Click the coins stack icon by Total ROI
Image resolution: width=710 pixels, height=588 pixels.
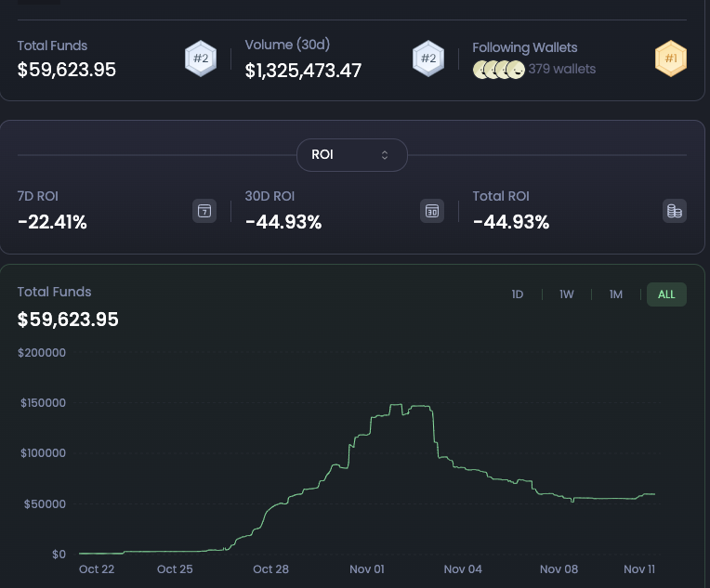[674, 211]
